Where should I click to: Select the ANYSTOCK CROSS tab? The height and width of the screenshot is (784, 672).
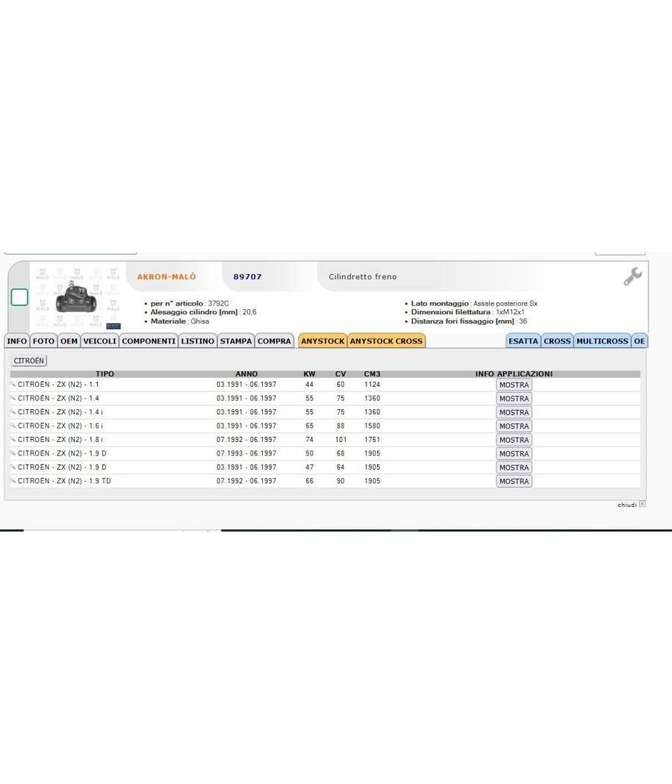click(386, 341)
